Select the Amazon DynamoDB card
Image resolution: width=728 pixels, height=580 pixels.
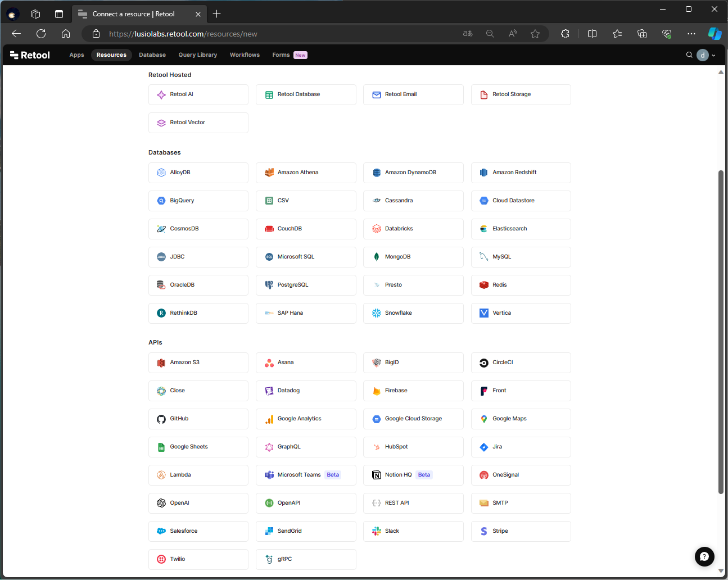413,173
